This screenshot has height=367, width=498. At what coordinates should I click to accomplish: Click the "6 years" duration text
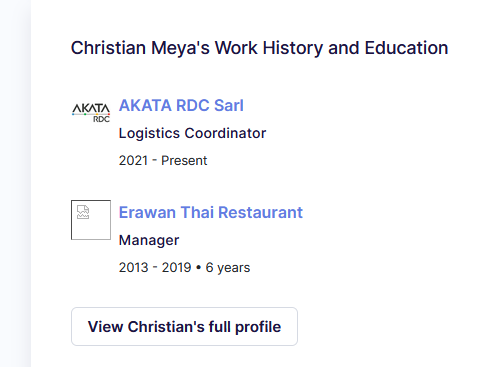(228, 268)
